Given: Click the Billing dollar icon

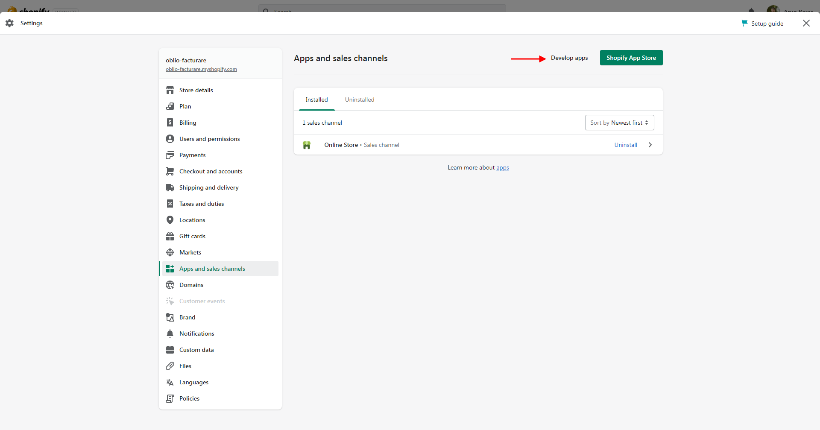Looking at the screenshot, I should click(x=170, y=122).
